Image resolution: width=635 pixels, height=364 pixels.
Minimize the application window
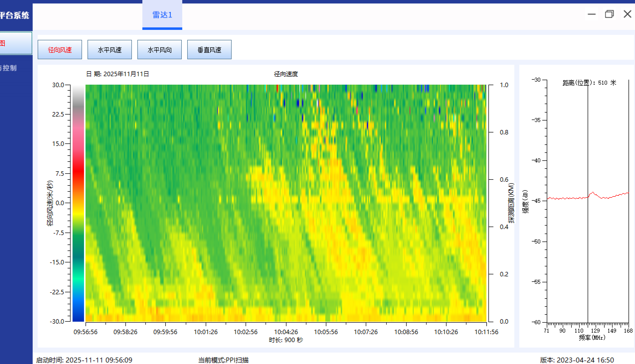[591, 14]
